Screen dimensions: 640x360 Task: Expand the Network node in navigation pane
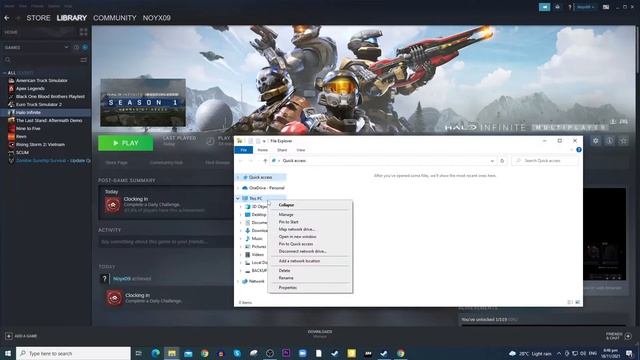(238, 281)
